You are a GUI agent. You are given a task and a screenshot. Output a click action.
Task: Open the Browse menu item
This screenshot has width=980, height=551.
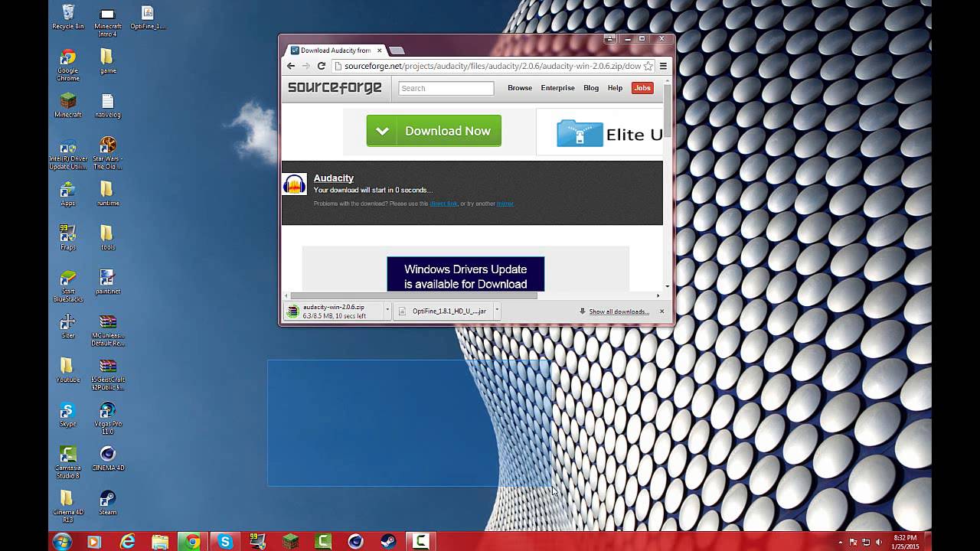(x=520, y=88)
